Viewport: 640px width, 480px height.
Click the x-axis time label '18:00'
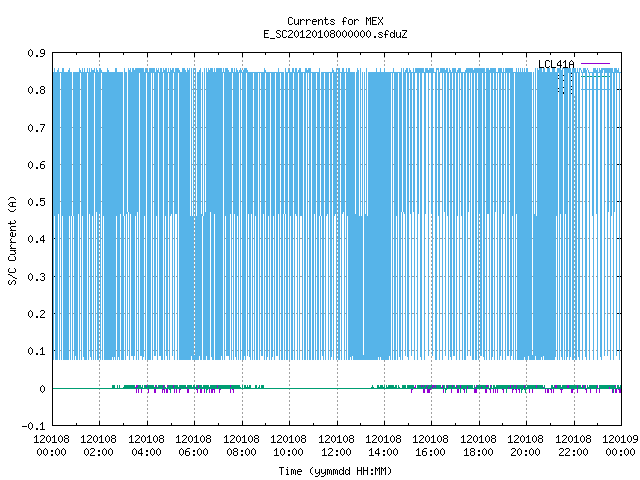(478, 452)
